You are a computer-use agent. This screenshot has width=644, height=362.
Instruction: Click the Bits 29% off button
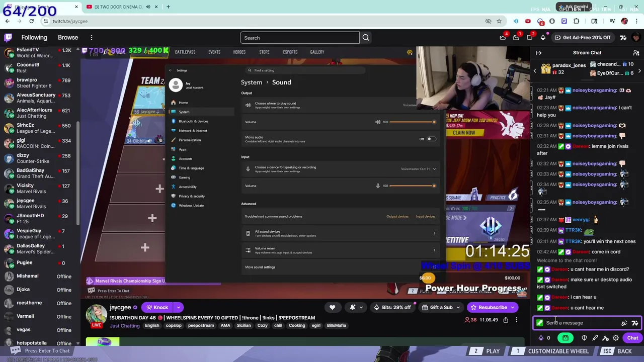coord(392,307)
